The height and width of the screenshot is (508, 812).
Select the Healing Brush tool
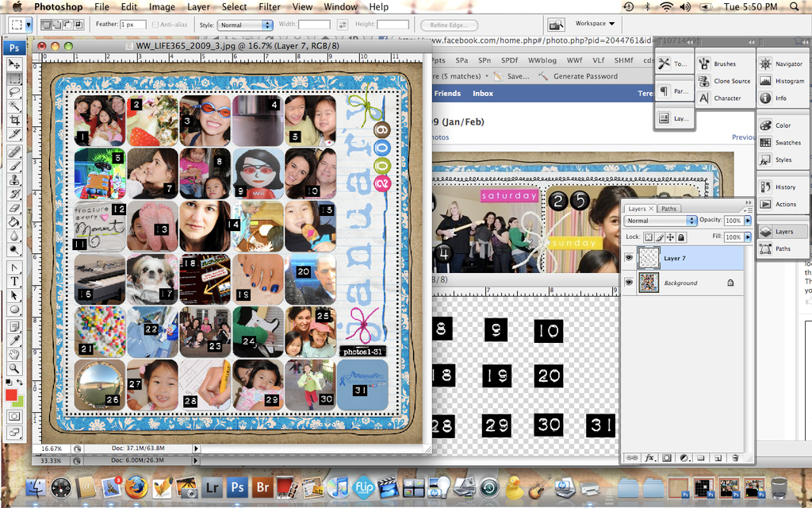point(14,152)
